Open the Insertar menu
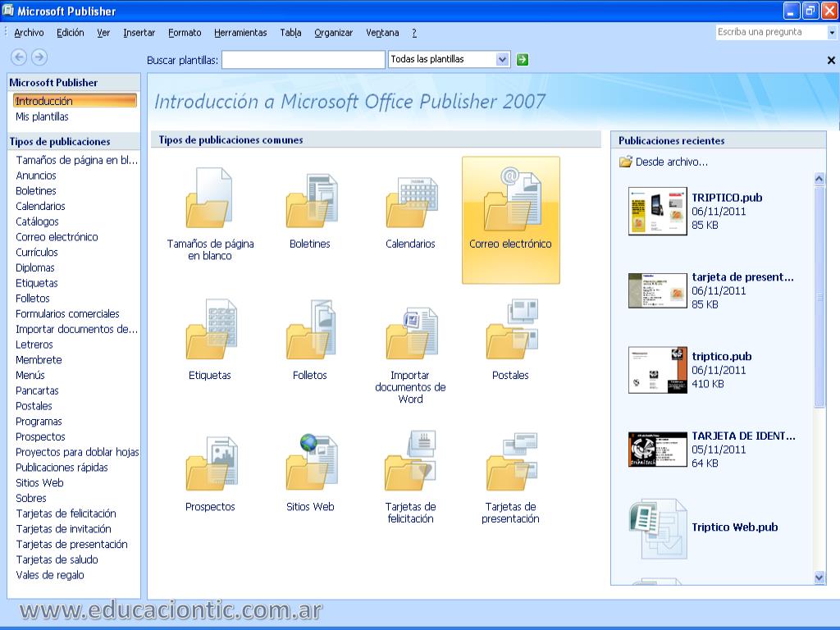 click(139, 33)
